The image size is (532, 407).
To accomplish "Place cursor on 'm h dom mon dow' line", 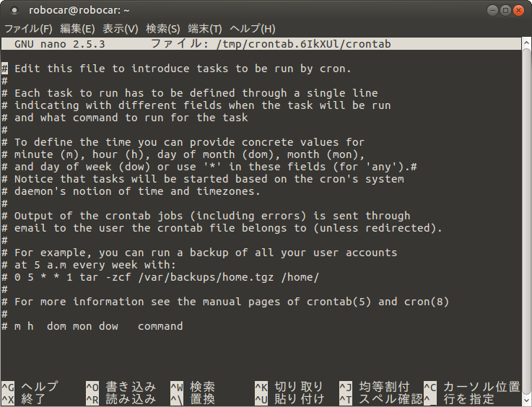I will click(92, 326).
